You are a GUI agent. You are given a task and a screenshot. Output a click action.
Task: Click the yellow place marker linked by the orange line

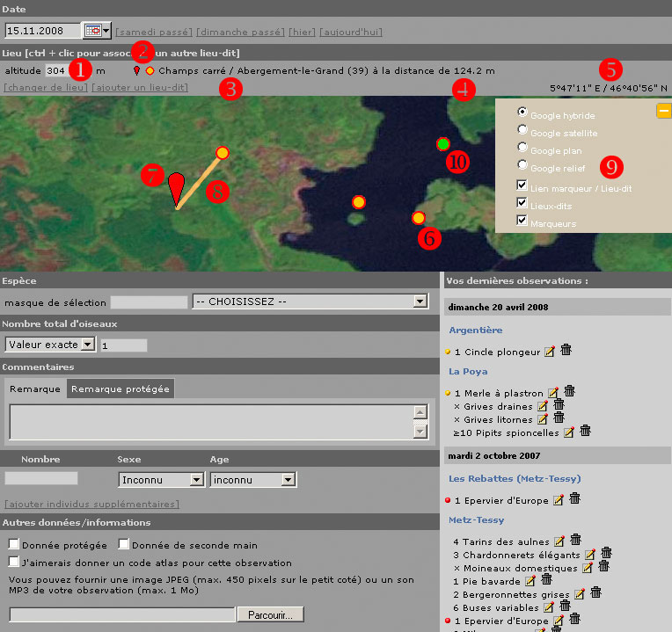tap(222, 153)
